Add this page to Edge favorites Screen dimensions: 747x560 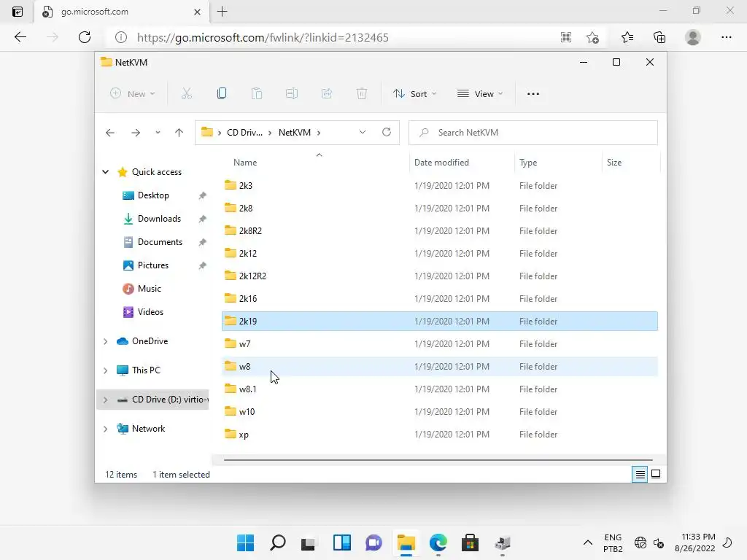(592, 37)
